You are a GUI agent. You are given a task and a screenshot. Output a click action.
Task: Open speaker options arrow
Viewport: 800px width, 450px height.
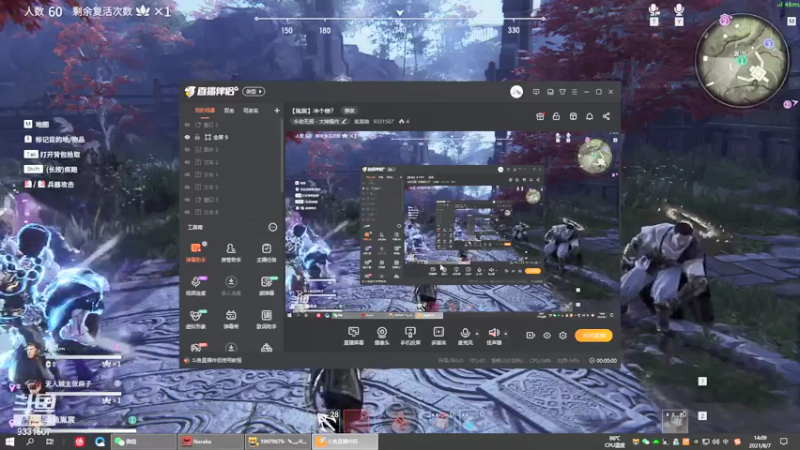(x=506, y=334)
